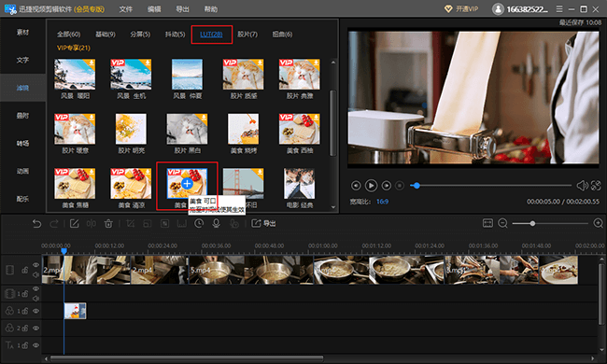Lock the main video track
The image size is (607, 364).
tap(25, 270)
